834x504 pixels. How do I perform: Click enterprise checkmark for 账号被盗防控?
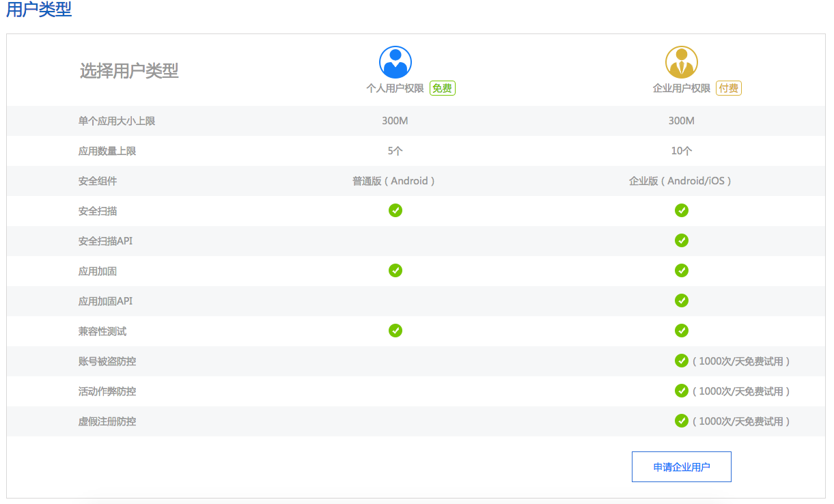(x=681, y=361)
